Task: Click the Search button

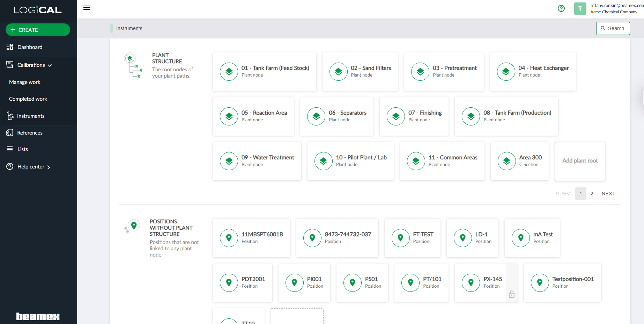Action: [613, 28]
